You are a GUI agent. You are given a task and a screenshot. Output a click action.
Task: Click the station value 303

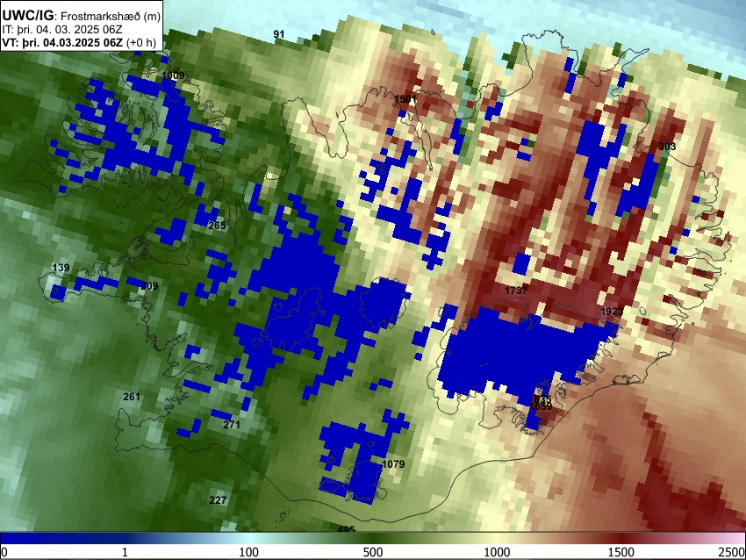[667, 147]
